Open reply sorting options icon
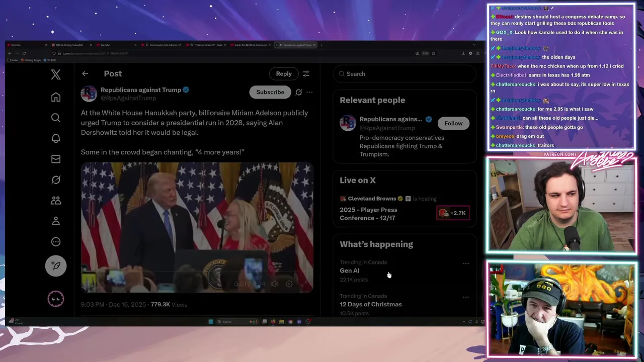The image size is (644, 362). pyautogui.click(x=306, y=74)
